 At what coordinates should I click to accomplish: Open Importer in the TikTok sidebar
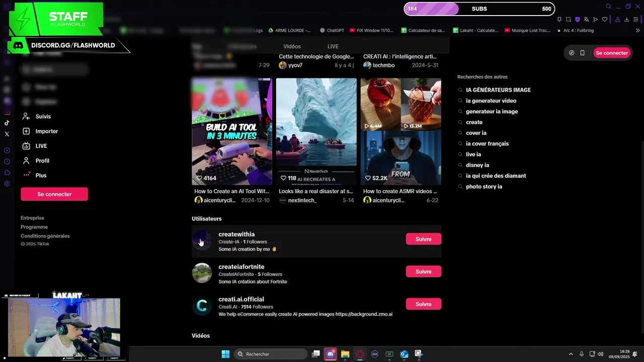click(40, 131)
